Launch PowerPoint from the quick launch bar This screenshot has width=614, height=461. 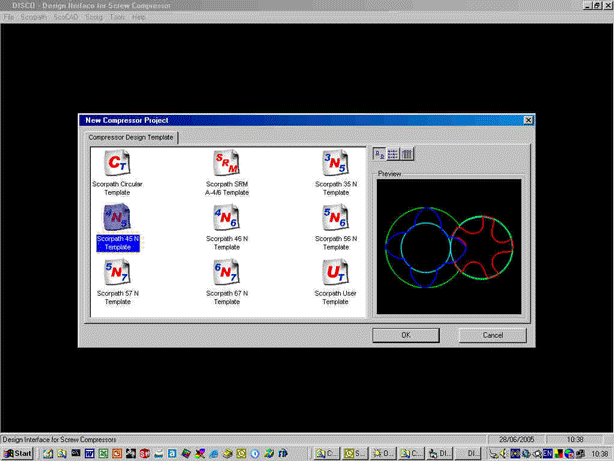tap(117, 454)
